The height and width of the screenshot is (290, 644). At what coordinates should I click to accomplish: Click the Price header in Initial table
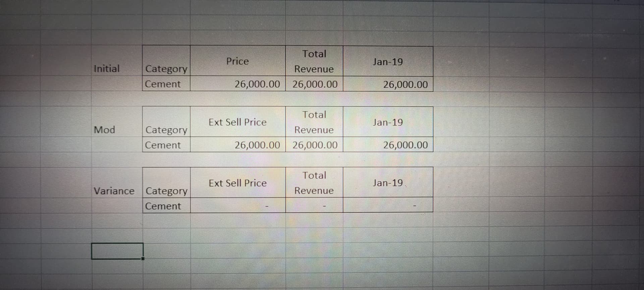coord(238,61)
